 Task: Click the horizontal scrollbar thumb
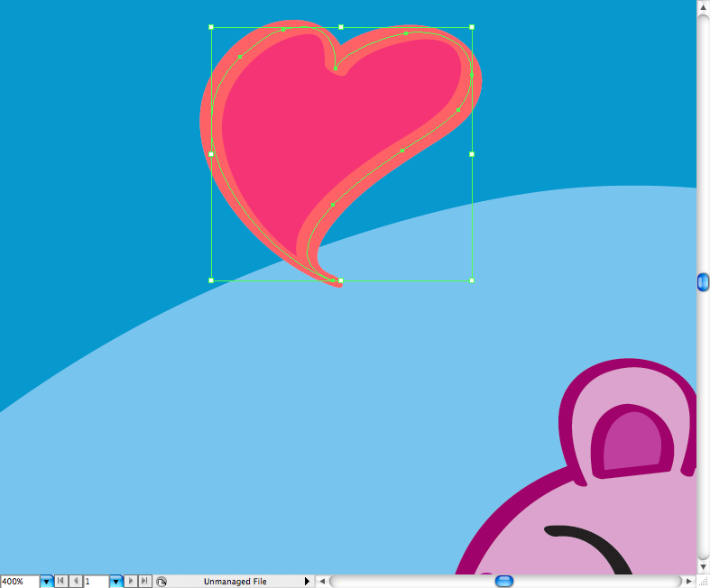pos(504,581)
